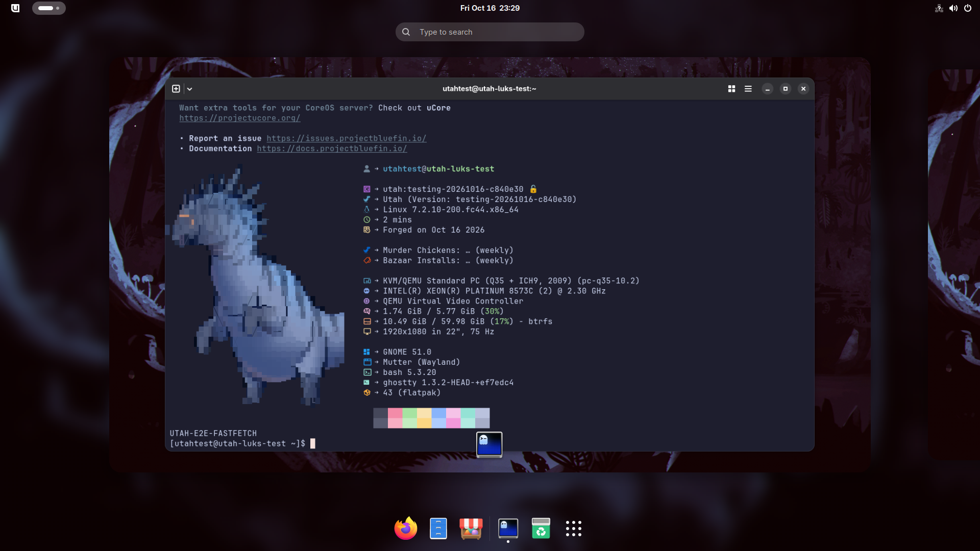The width and height of the screenshot is (980, 551).
Task: Open the Ghostty terminal dock icon
Action: click(x=508, y=529)
